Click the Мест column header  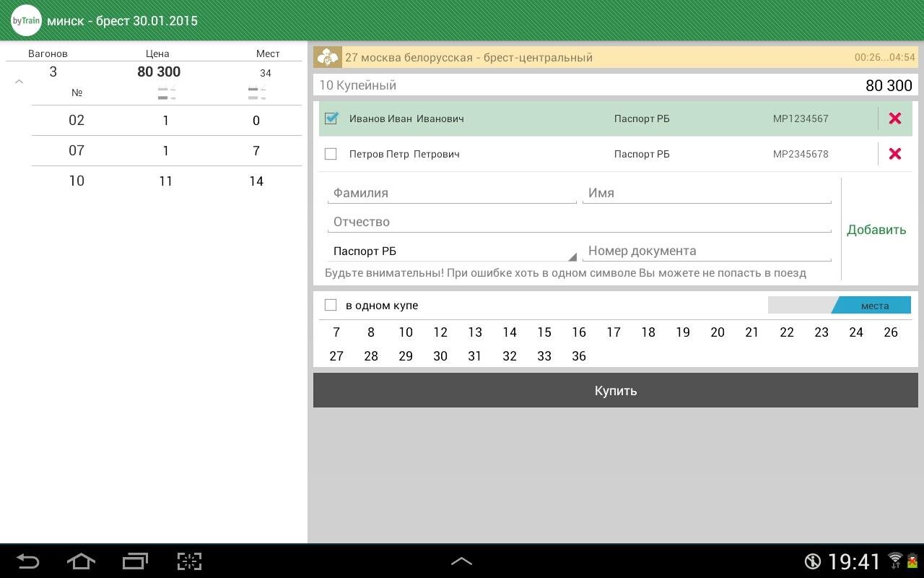point(268,53)
